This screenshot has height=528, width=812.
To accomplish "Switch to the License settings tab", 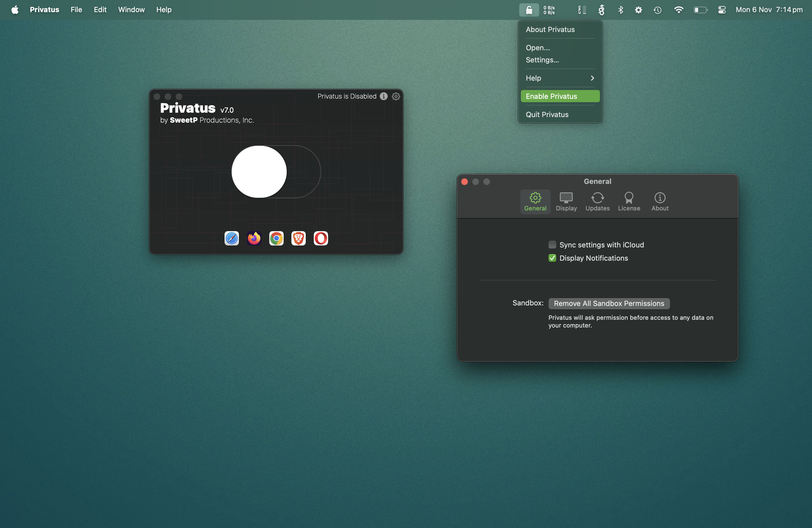I will coord(629,202).
